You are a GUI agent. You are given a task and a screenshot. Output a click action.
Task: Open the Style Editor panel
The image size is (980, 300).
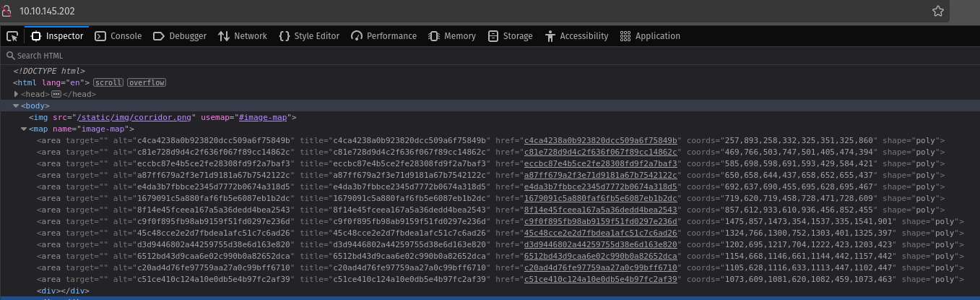pos(308,36)
